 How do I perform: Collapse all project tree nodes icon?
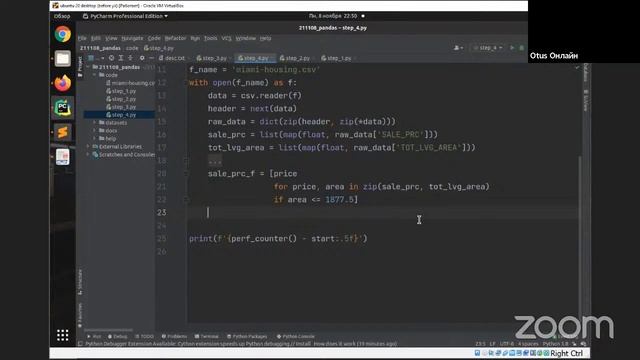[x=131, y=58]
